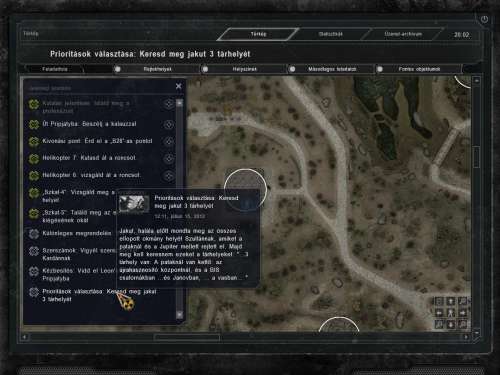Show 'Út Pripjatyba' target on the map

(168, 124)
